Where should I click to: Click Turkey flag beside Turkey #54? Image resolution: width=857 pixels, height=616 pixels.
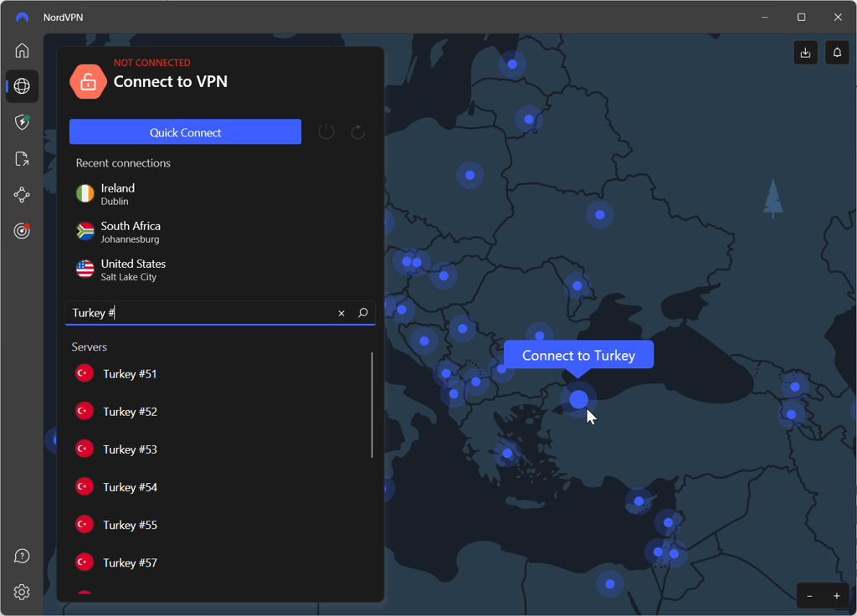(85, 486)
